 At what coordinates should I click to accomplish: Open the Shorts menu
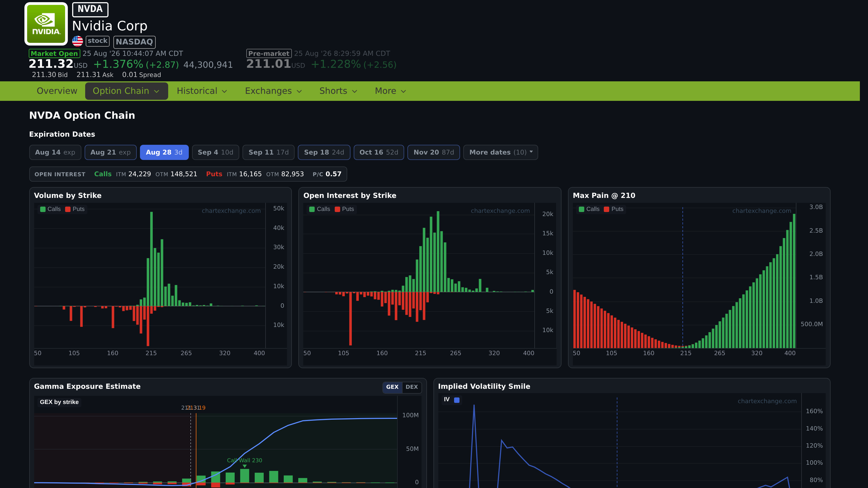point(338,91)
